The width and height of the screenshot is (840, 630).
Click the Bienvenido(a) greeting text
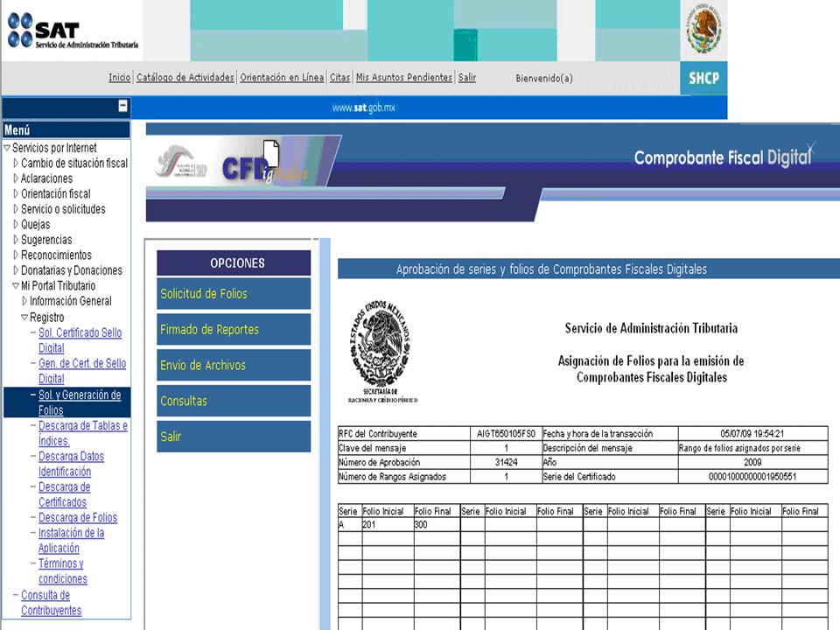tap(543, 78)
